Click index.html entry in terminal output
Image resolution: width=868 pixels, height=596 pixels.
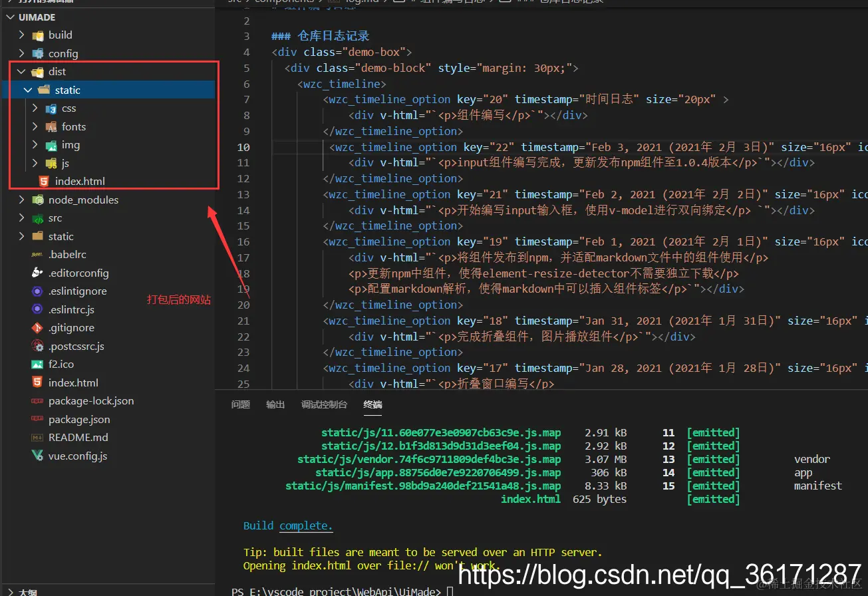(x=531, y=500)
